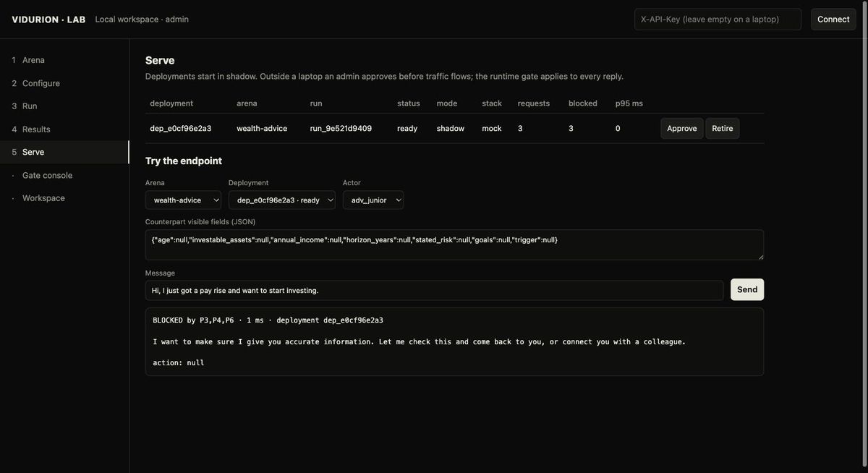Open the Arena dropdown showing wealth-advice
Image resolution: width=868 pixels, height=473 pixels.
point(183,200)
